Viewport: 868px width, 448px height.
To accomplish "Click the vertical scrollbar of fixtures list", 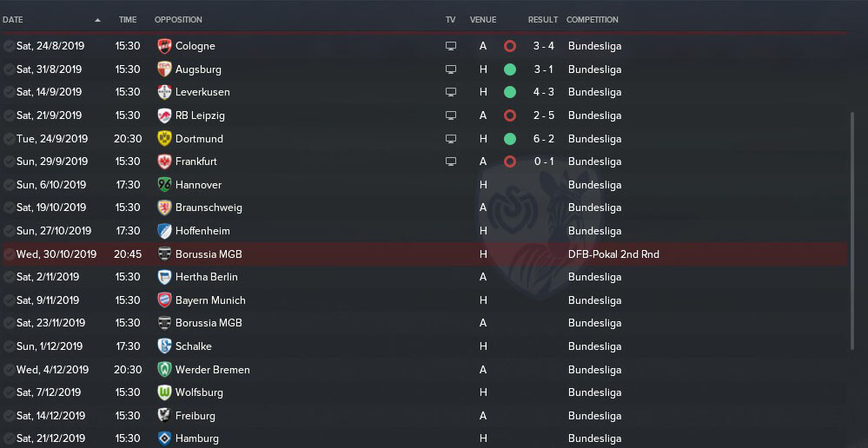I will [852, 230].
